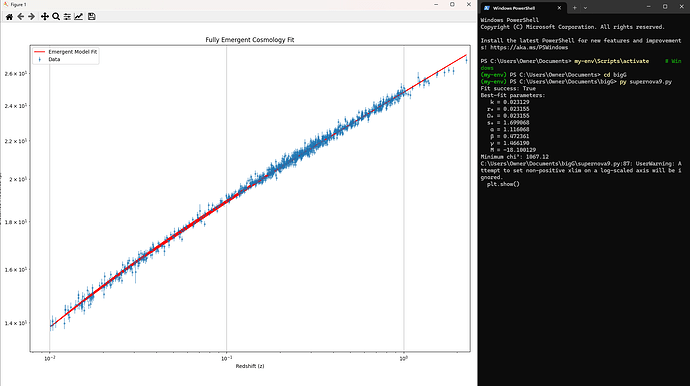Click the 'Best-fit parameters:' heading line
This screenshot has height=386, width=690.
(513, 95)
